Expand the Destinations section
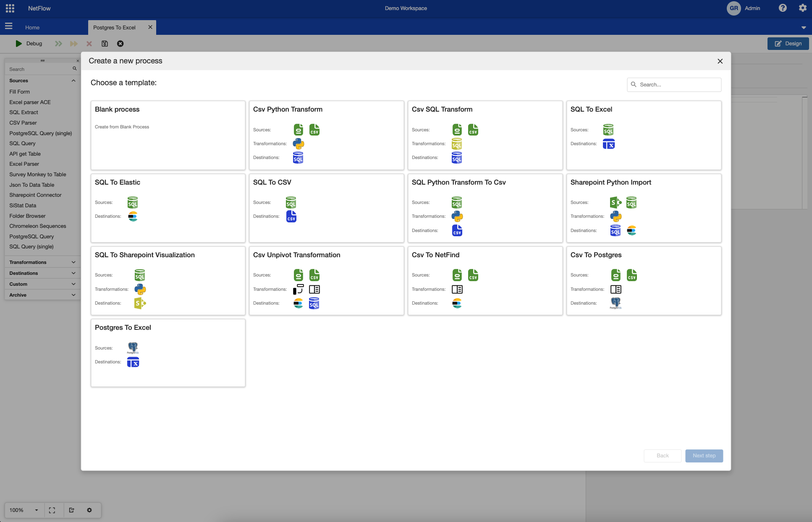This screenshot has width=812, height=522. [73, 273]
